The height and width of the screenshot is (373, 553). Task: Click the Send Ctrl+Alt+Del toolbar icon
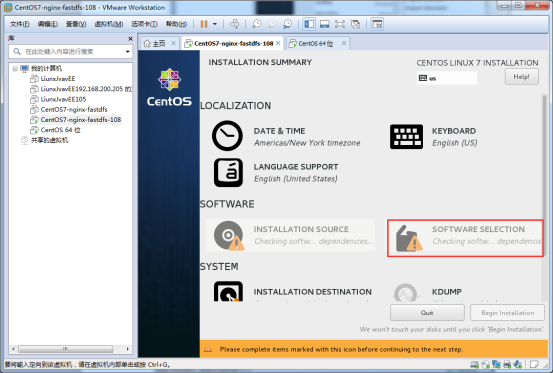point(235,24)
